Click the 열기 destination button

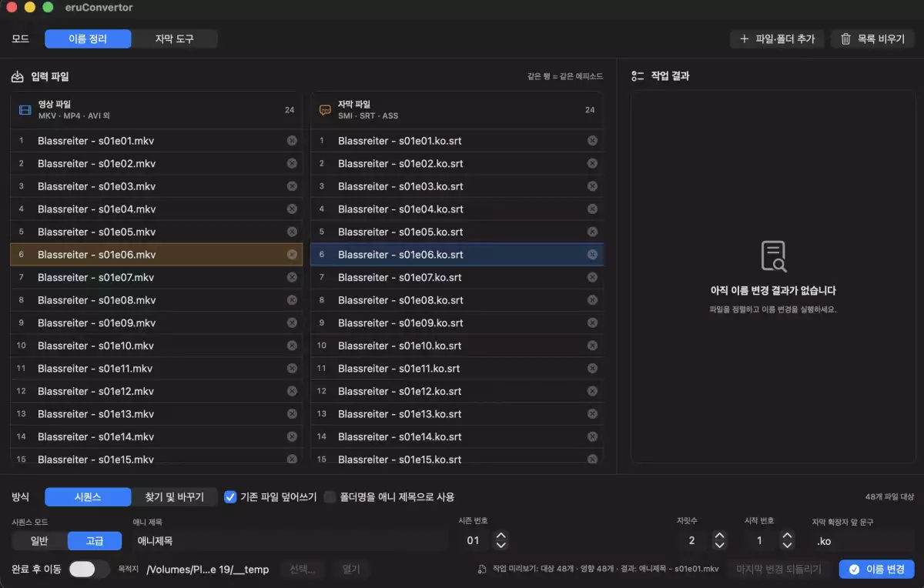(x=351, y=570)
